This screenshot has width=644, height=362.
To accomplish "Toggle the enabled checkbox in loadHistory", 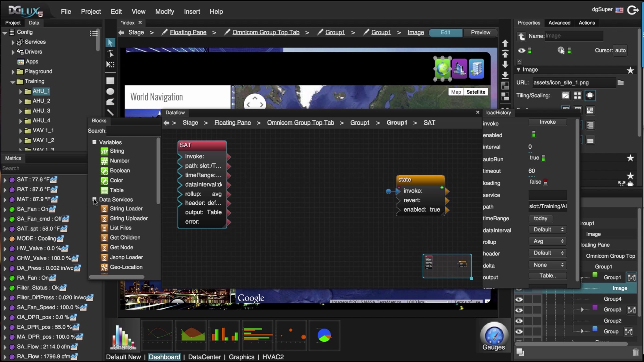I will tap(534, 134).
